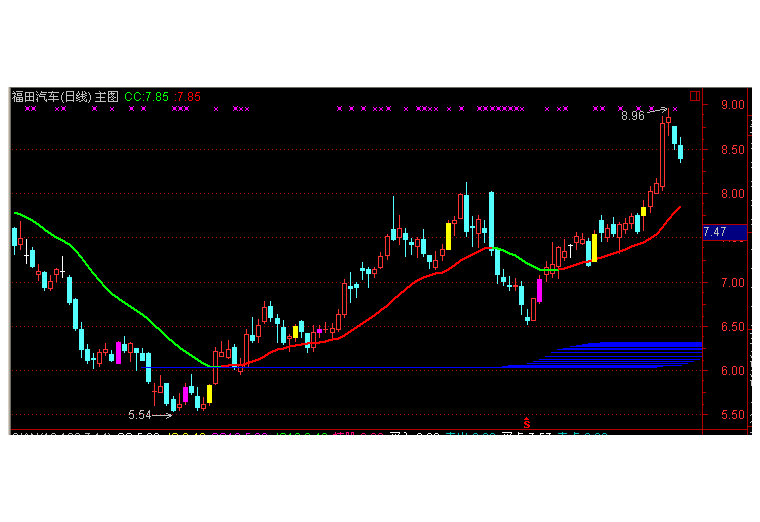Click the tall red candlestick below 8.96
This screenshot has width=760, height=522.
pyautogui.click(x=664, y=150)
